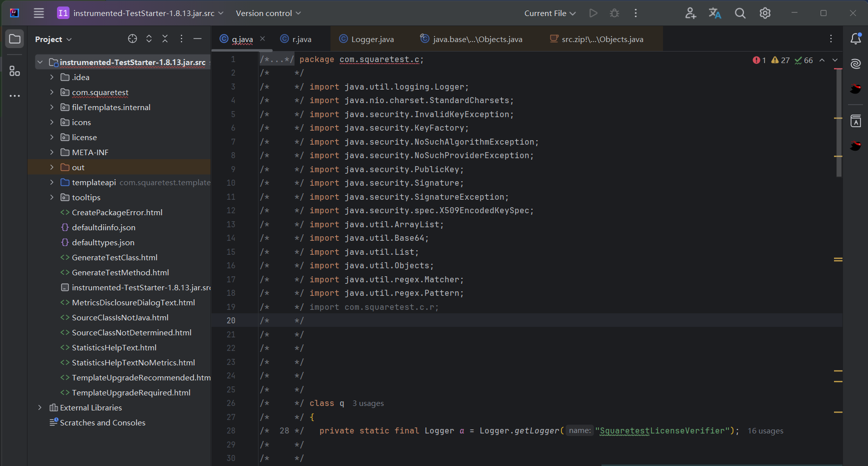
Task: Unfold the collapsed comment on line 1
Action: coord(276,60)
